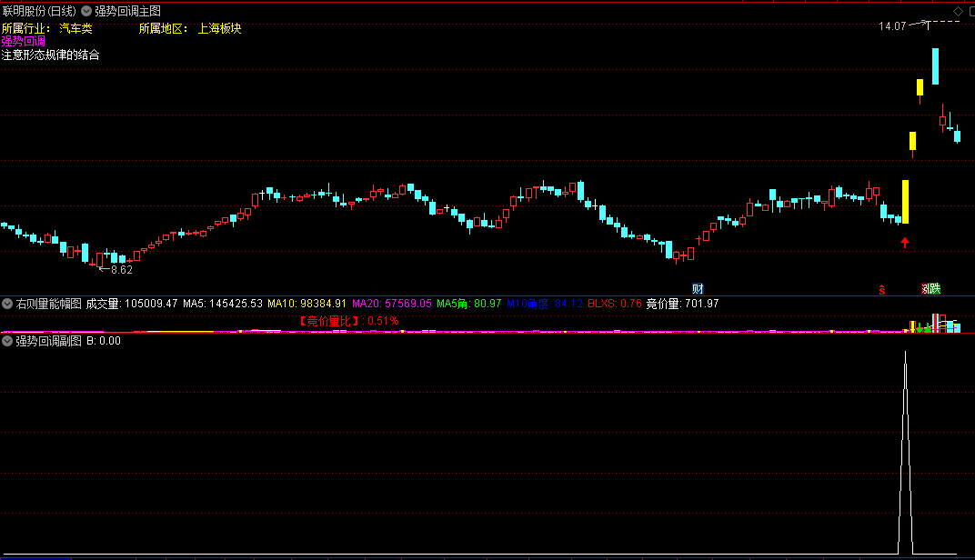Click the note 注意形态规律的结合
The width and height of the screenshot is (975, 560).
50,55
